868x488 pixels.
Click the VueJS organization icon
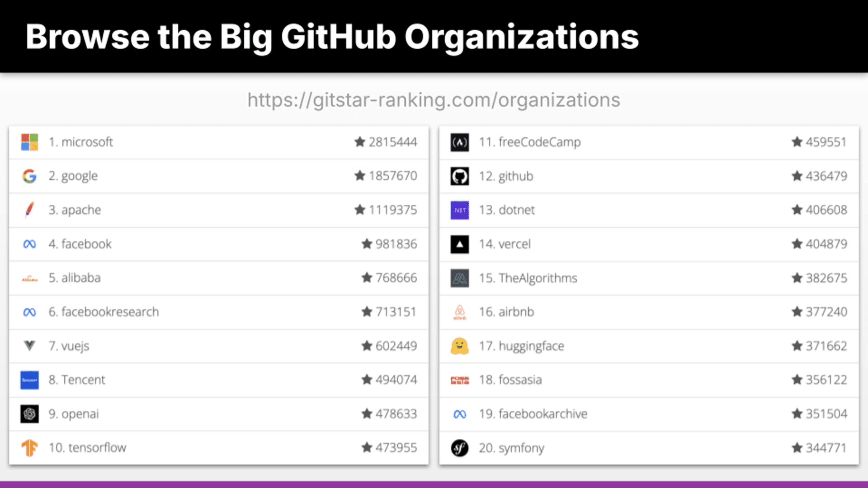(29, 346)
